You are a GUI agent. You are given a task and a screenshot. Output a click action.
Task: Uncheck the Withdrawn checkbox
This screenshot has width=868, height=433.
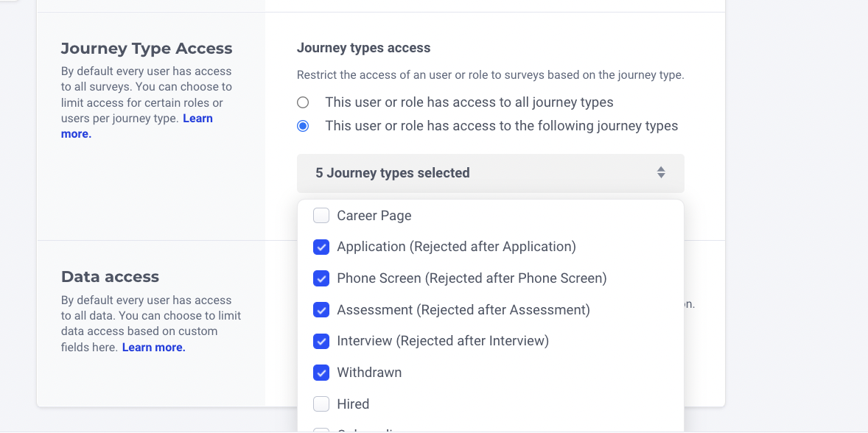click(321, 373)
